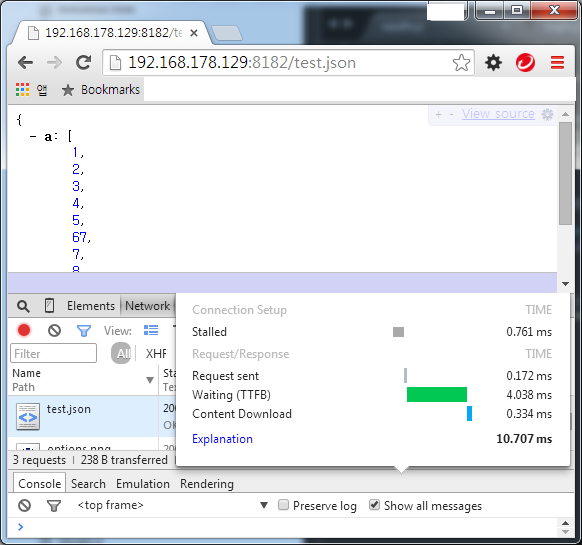Screen dimensions: 582x545
Task: Click the network Filter text field
Action: click(x=53, y=353)
